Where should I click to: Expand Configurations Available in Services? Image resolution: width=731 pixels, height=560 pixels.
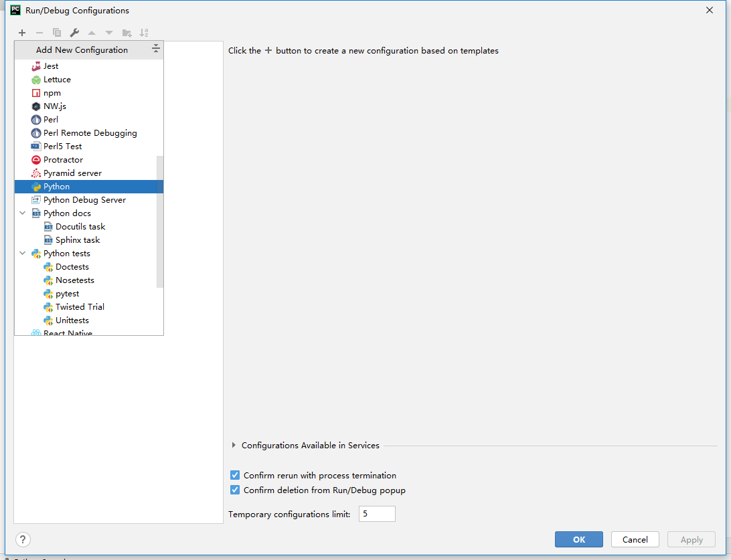234,446
